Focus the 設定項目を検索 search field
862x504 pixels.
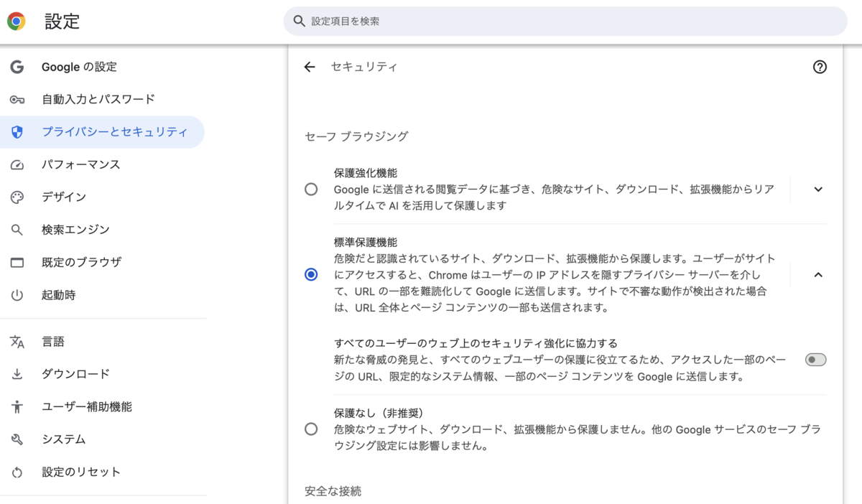565,22
